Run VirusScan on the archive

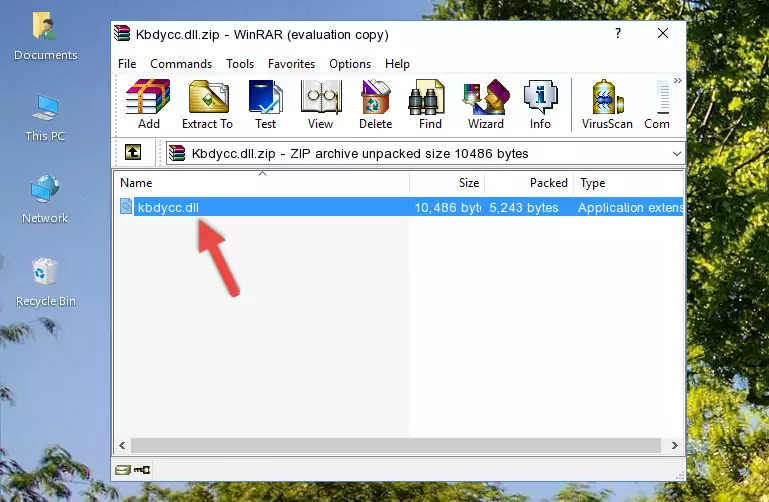607,104
